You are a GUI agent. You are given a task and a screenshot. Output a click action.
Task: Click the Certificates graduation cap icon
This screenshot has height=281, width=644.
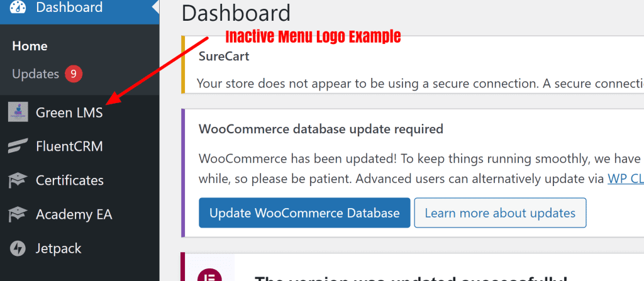click(18, 181)
